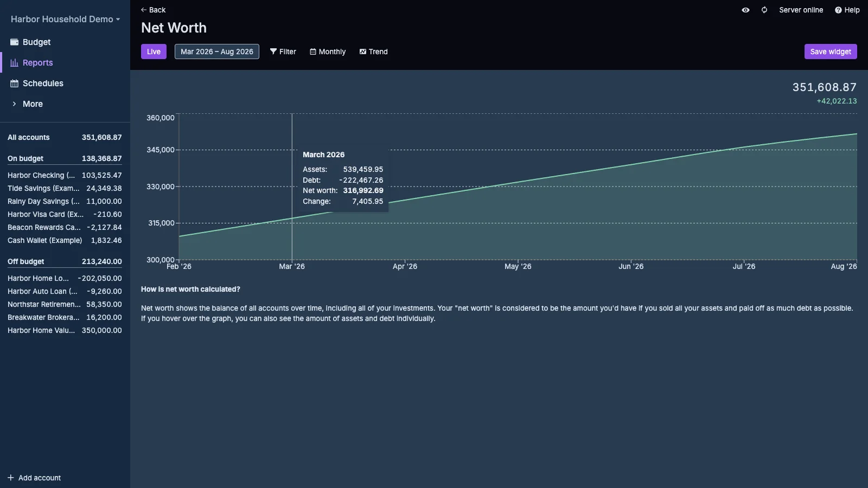868x488 pixels.
Task: Click the Reports bar chart icon
Action: tap(15, 62)
